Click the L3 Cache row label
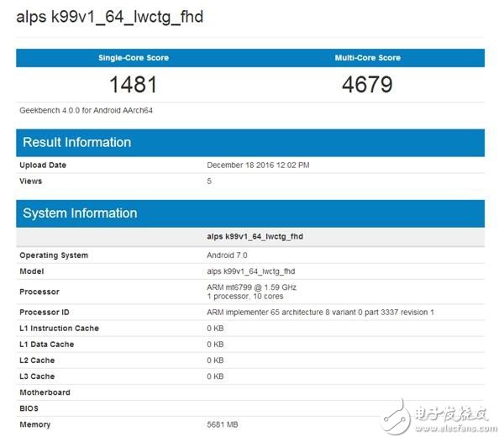The image size is (504, 442). click(x=37, y=376)
